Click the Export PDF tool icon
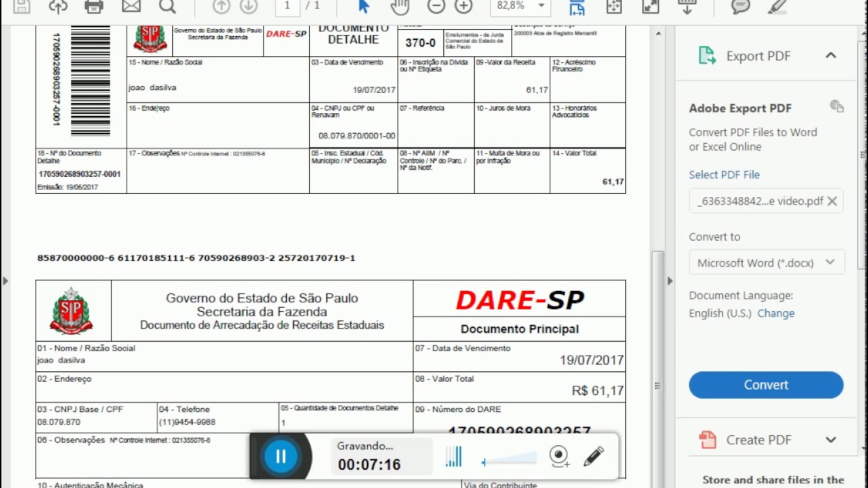The height and width of the screenshot is (488, 868). [x=707, y=56]
